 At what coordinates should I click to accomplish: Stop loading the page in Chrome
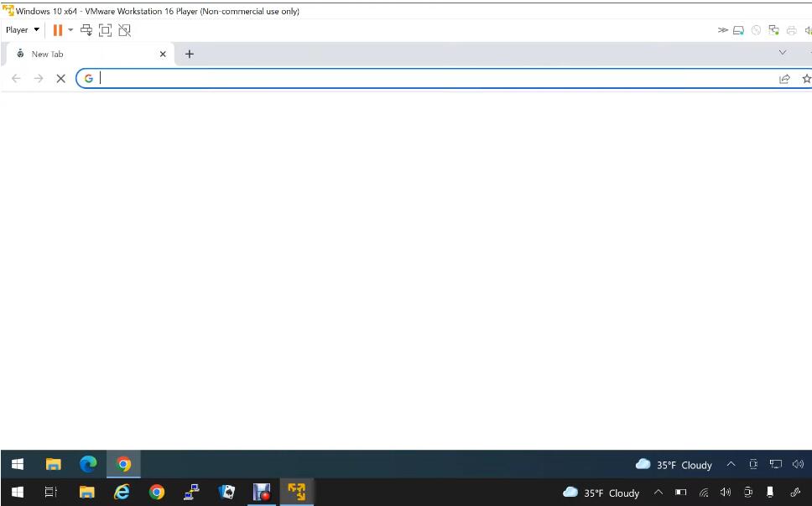click(60, 78)
